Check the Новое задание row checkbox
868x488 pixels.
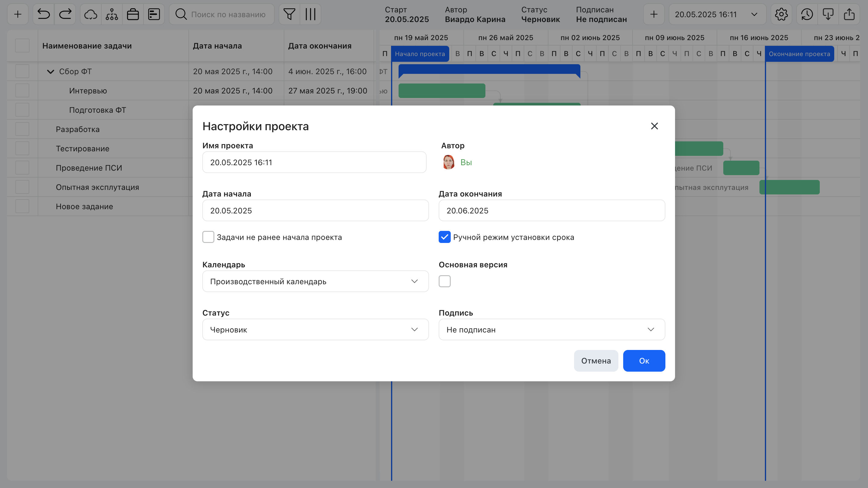pos(22,206)
